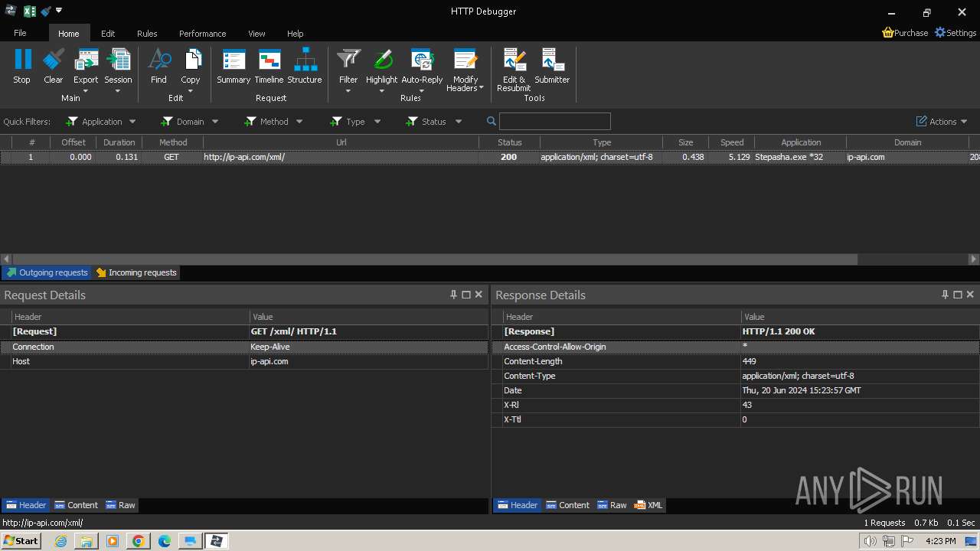Click the Filter funnel icon
980x551 pixels.
348,60
